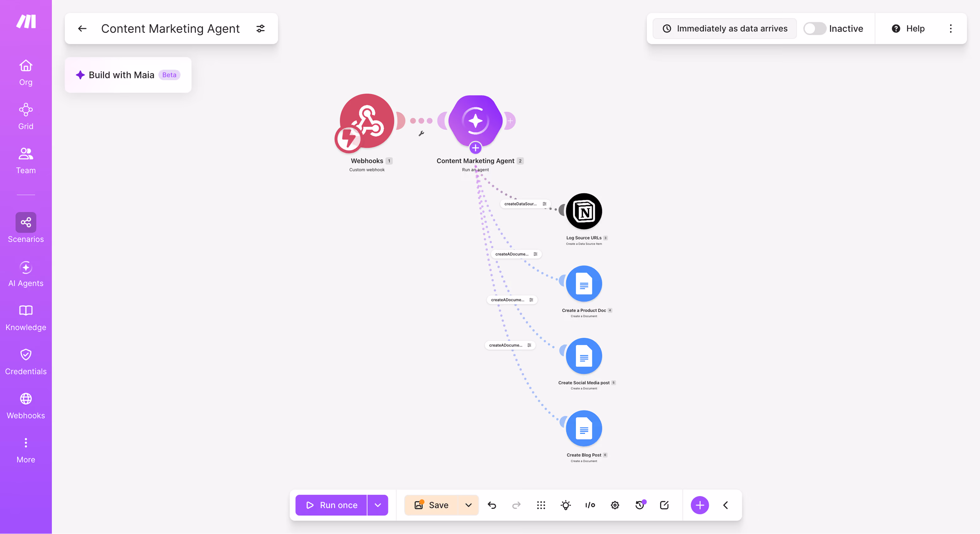
Task: Toggle the Inactive scenario switch
Action: coord(815,29)
